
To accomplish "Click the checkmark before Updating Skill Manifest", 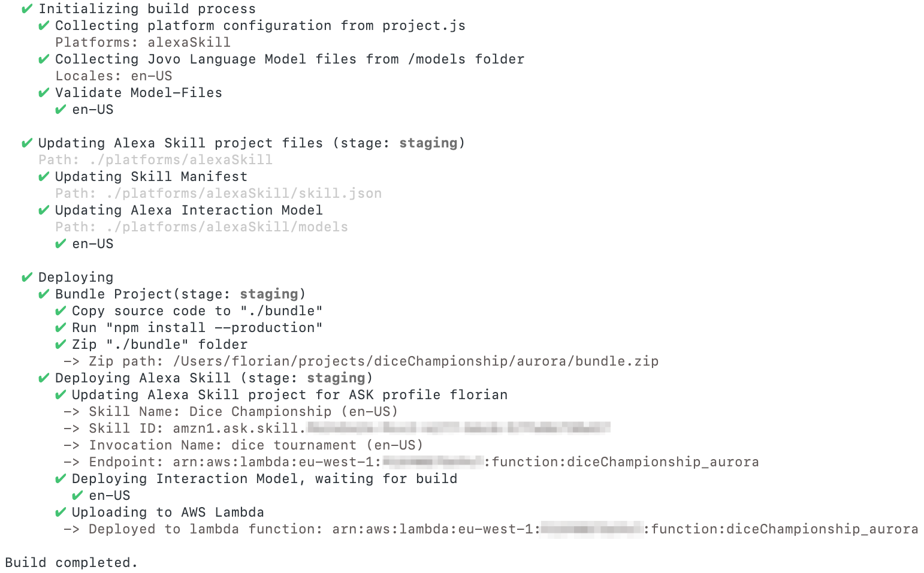I will [43, 177].
